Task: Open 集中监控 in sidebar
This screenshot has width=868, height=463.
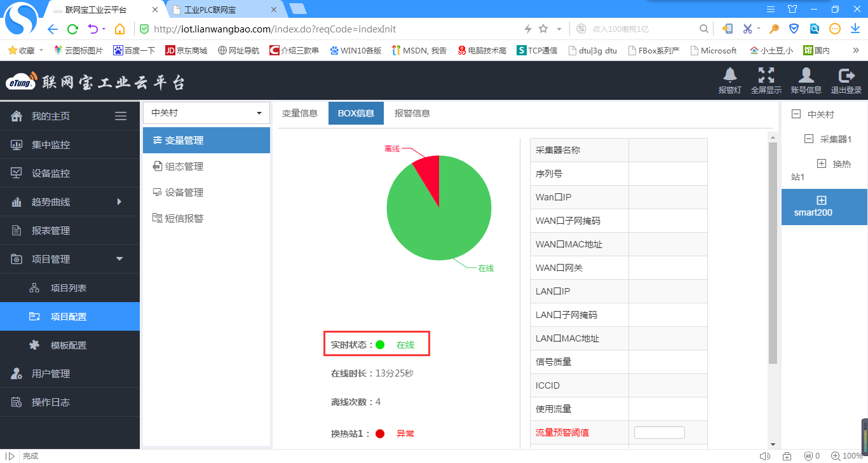Action: click(x=70, y=144)
